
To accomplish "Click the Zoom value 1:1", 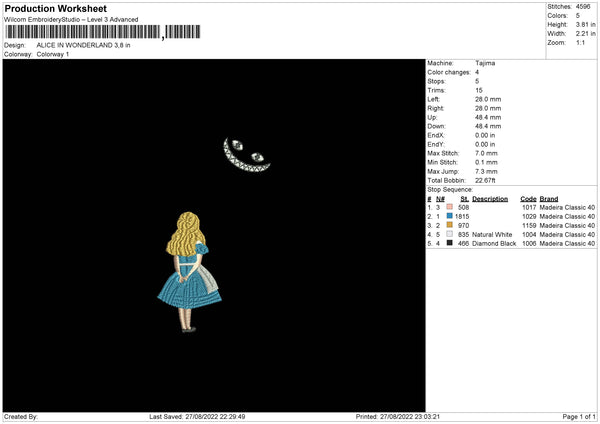I will pos(580,42).
